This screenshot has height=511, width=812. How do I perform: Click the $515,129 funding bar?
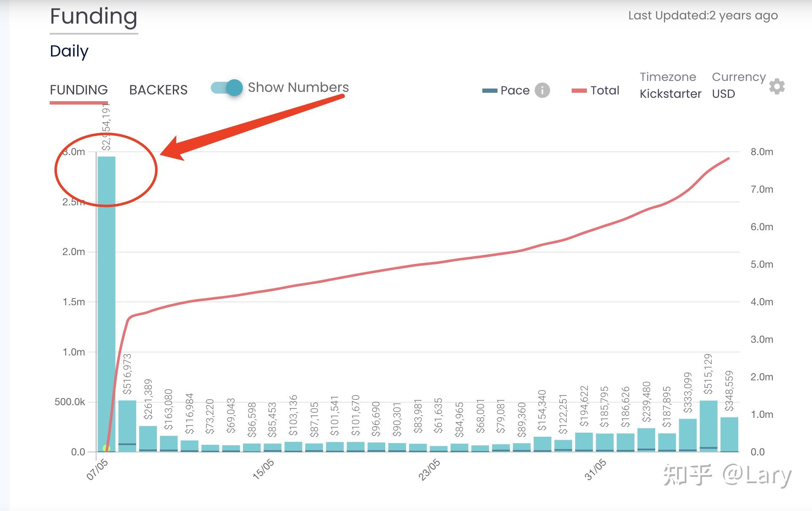click(x=708, y=426)
